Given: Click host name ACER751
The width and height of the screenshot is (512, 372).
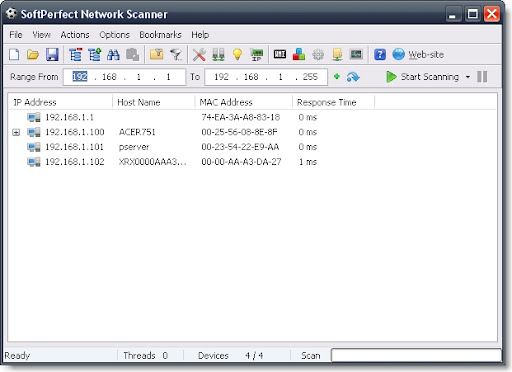Looking at the screenshot, I should [x=137, y=132].
